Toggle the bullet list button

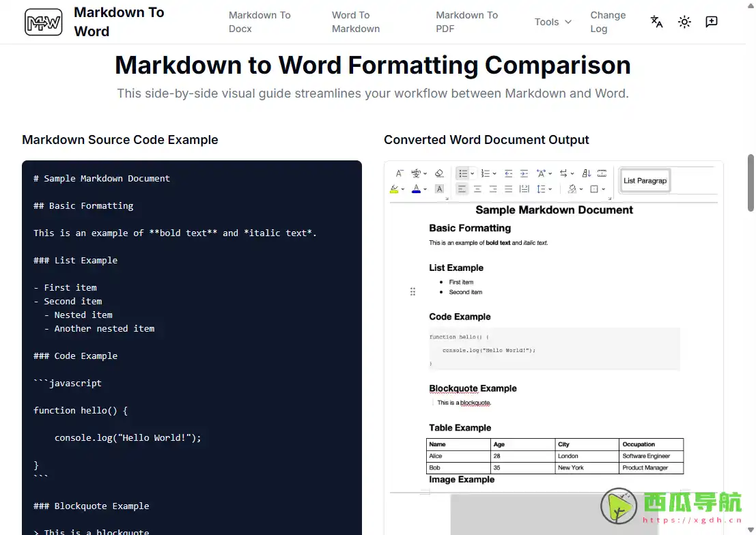coord(463,173)
